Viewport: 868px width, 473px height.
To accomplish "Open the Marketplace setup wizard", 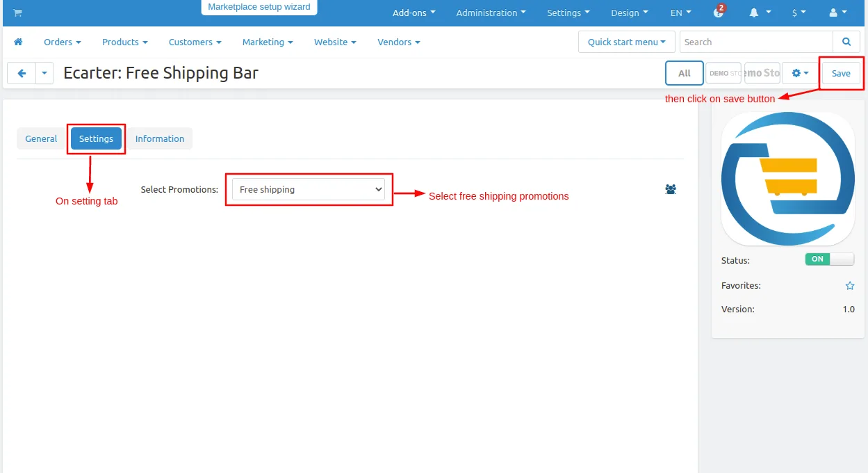I will pos(259,7).
